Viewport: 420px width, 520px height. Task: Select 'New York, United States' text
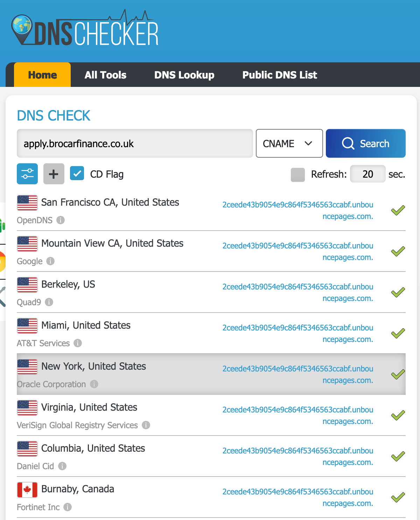pyautogui.click(x=94, y=366)
